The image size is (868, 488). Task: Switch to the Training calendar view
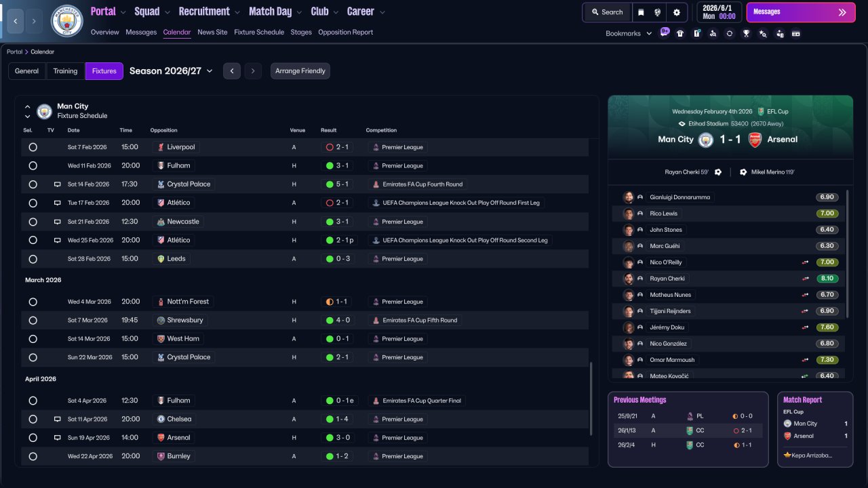click(x=65, y=71)
